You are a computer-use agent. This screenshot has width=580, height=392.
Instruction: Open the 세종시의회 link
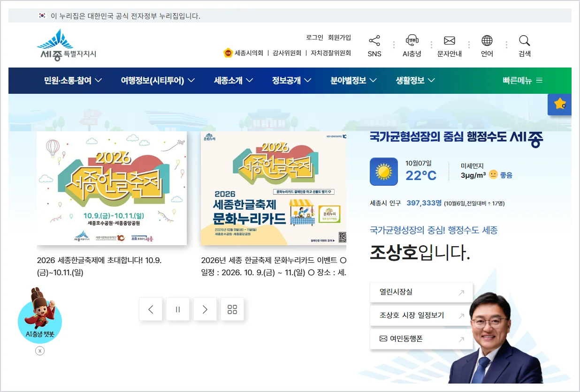249,53
